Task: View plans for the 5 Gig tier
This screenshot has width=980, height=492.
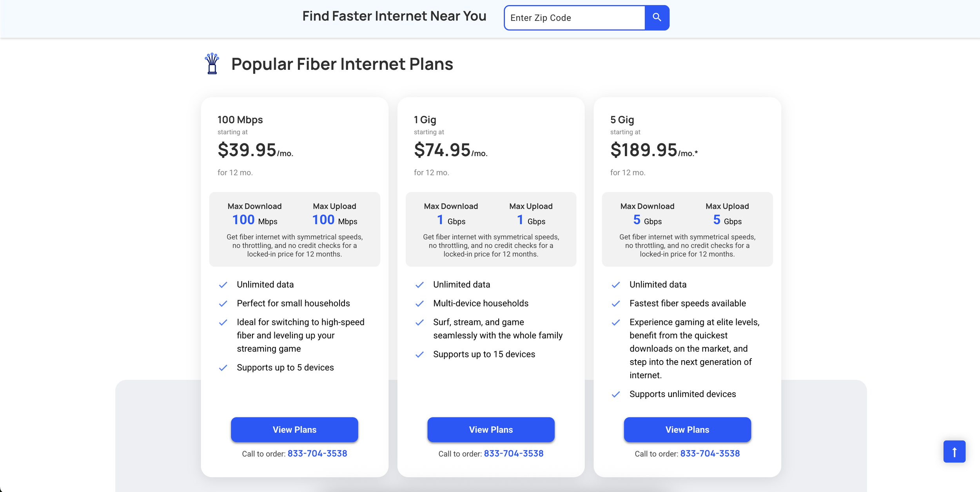Action: 687,430
